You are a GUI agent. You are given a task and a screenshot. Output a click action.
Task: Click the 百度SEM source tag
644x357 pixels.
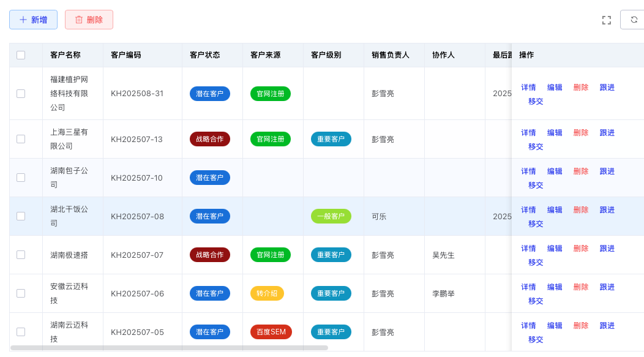point(271,332)
